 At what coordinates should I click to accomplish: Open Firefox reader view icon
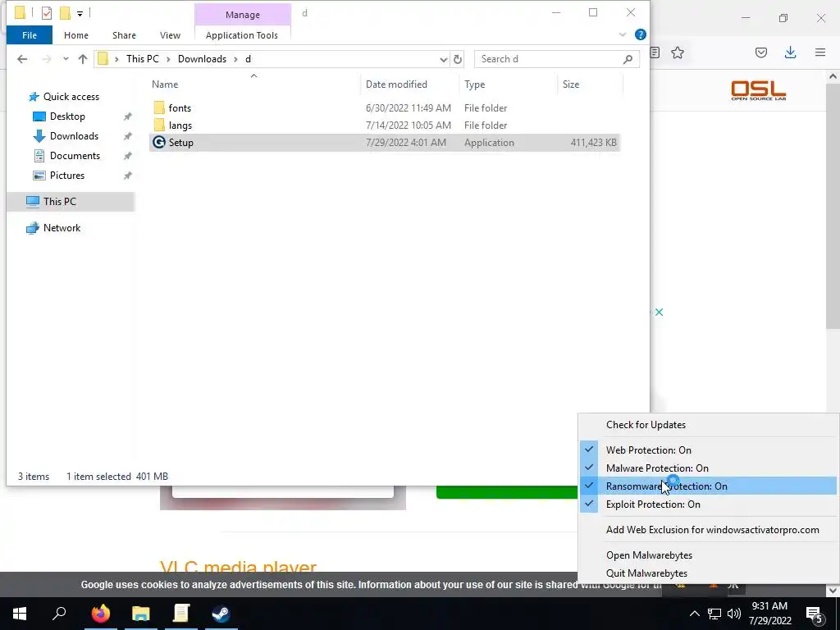654,52
